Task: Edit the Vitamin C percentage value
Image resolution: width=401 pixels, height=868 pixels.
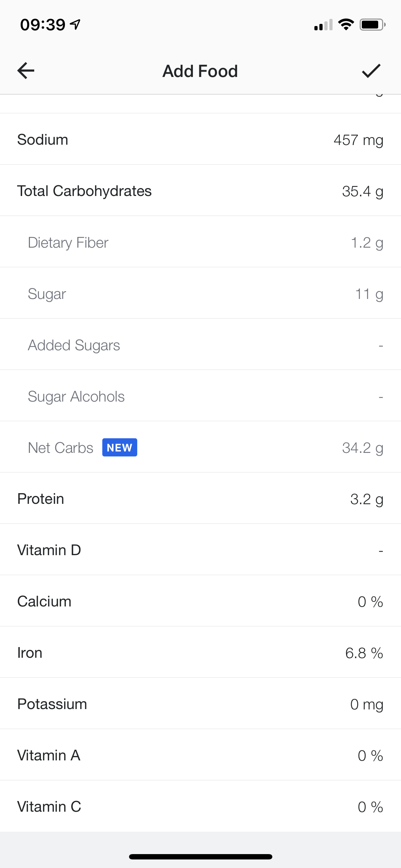Action: click(370, 807)
